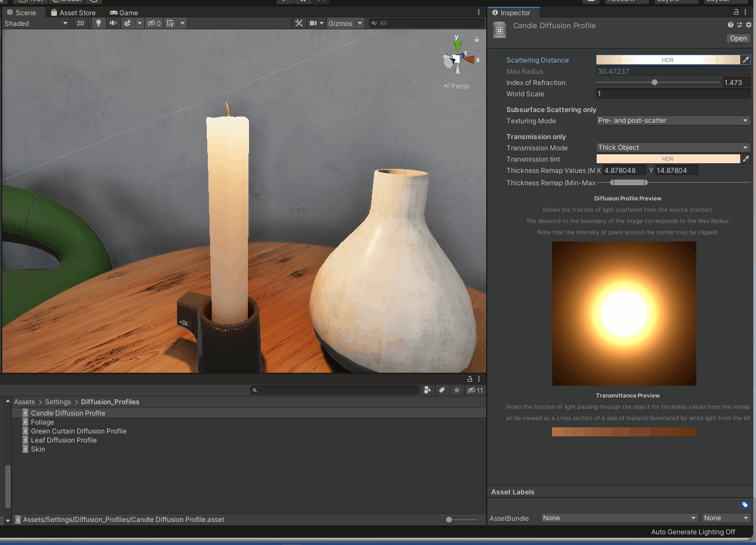The width and height of the screenshot is (756, 545).
Task: Click the eyedropper next to Transmission tint
Action: [x=745, y=159]
